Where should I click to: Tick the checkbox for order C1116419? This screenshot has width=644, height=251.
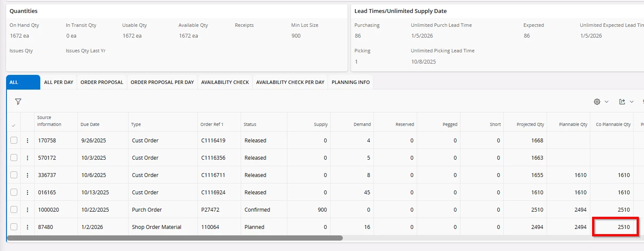pos(14,140)
